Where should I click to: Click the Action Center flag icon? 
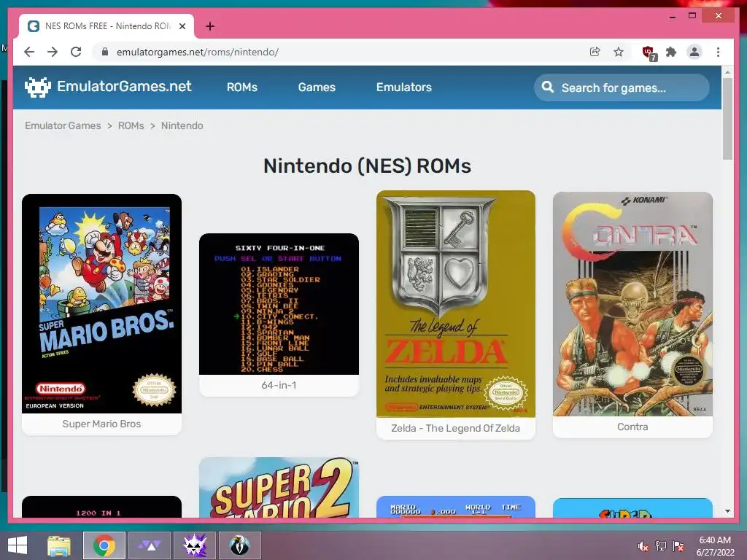tap(678, 546)
